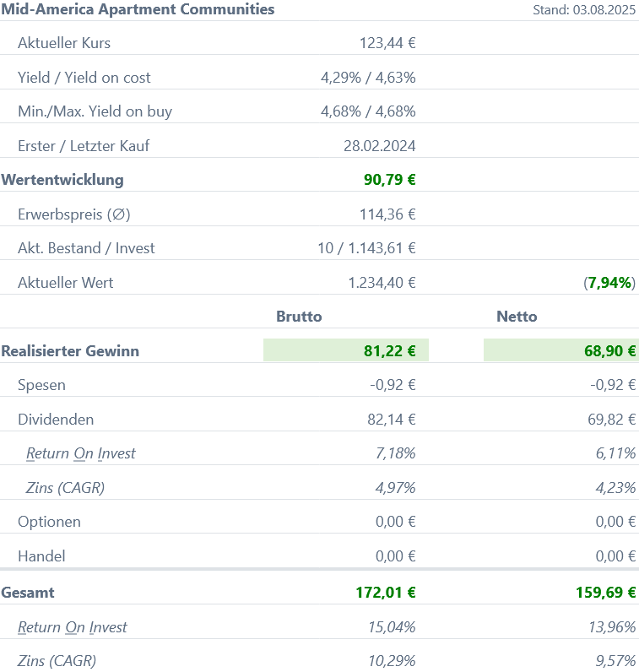The height and width of the screenshot is (672, 639).
Task: Open Return On Invest link below Dividenden
Action: pyautogui.click(x=81, y=453)
